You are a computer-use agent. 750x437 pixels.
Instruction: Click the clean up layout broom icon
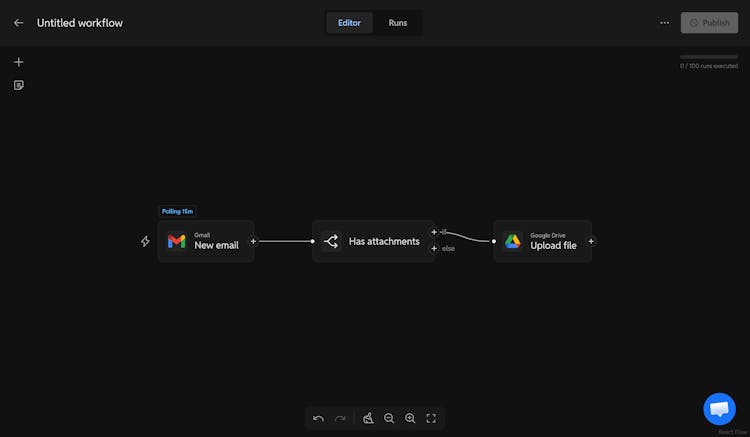[368, 418]
